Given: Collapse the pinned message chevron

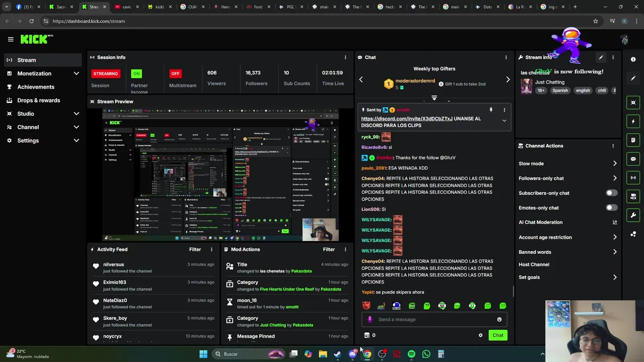Looking at the screenshot, I should click(504, 121).
